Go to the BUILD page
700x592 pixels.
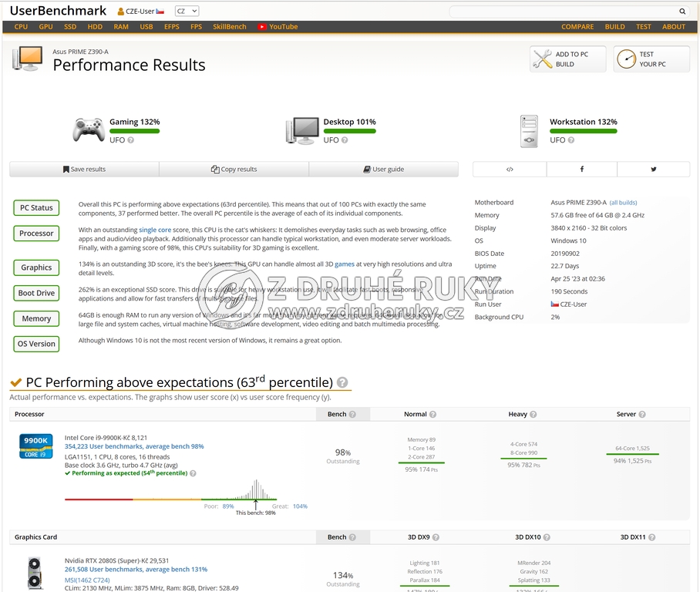[615, 27]
